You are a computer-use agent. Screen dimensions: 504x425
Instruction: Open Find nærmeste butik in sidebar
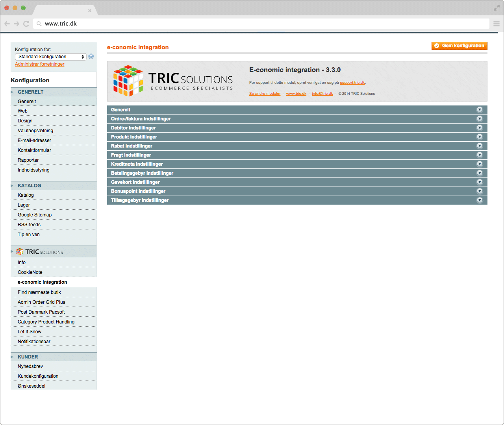tap(54, 292)
